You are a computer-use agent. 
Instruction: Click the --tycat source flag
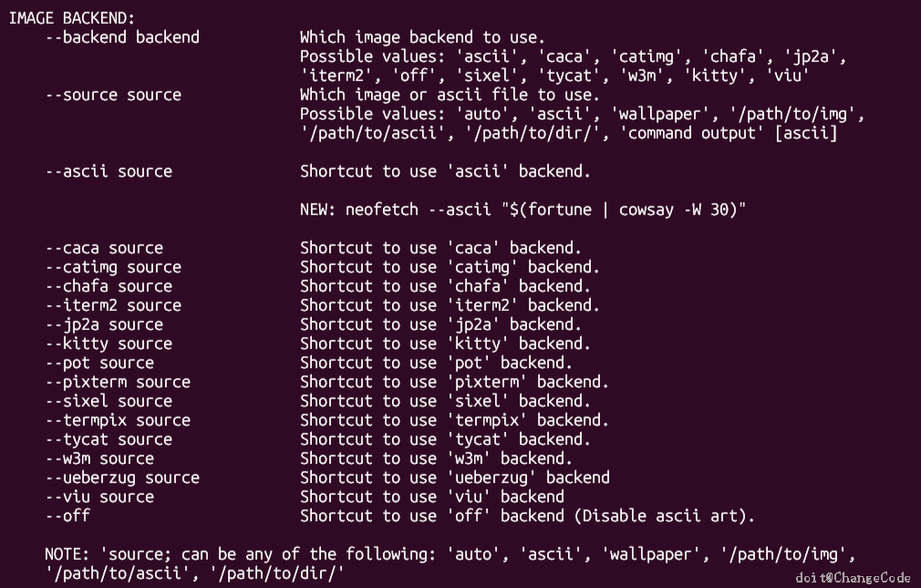[109, 439]
